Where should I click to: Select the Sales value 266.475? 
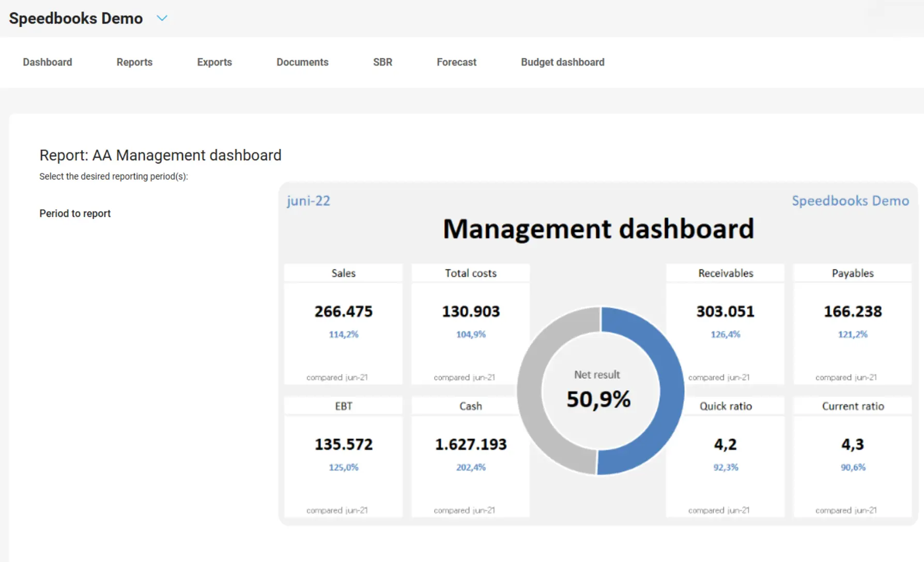coord(344,311)
